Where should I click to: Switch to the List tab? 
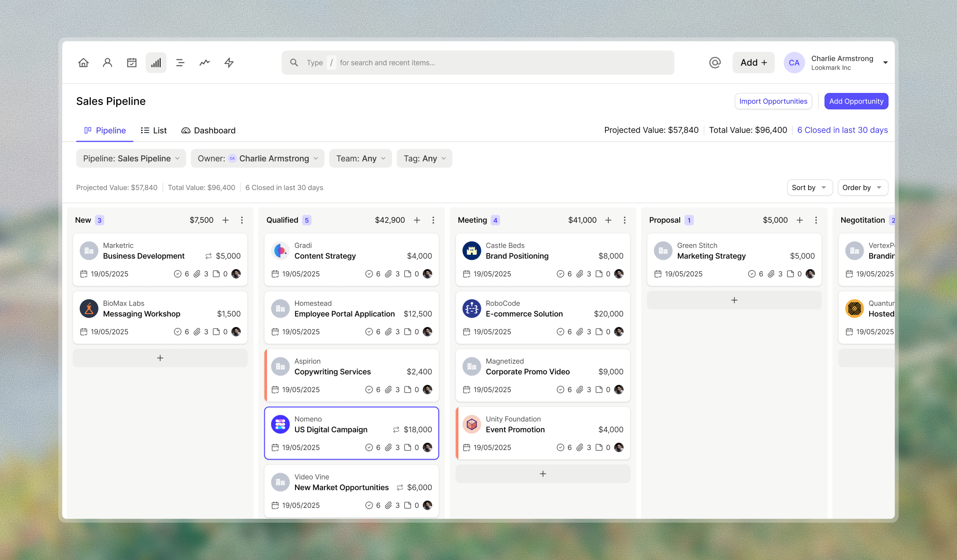coord(154,131)
